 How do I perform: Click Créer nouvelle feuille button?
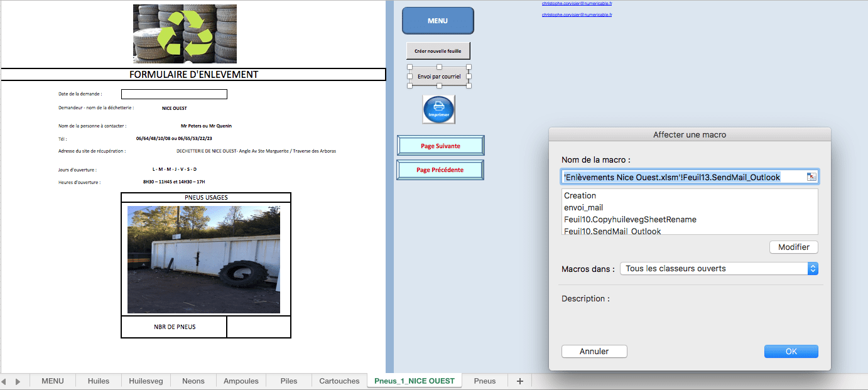(438, 51)
